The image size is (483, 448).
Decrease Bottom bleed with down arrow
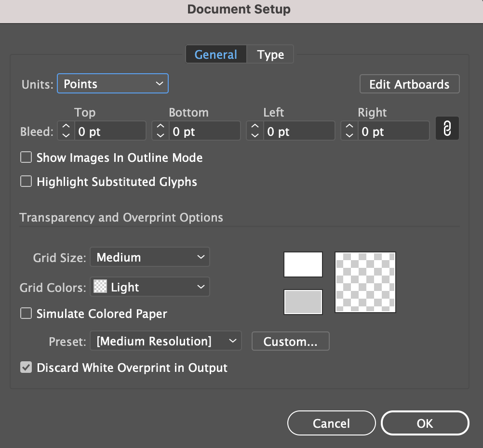[161, 135]
